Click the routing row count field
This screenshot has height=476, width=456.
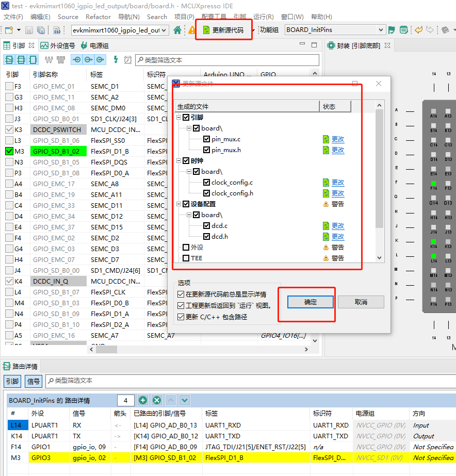[x=126, y=400]
